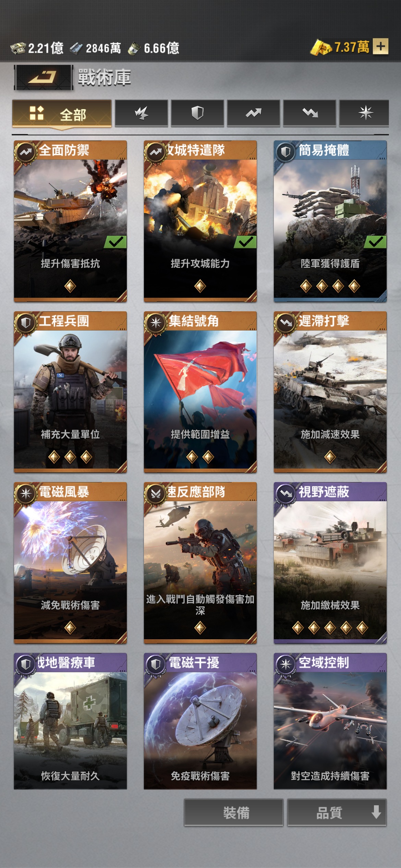Viewport: 401px width, 868px height.
Task: Open the 集結號角 flag card
Action: (x=200, y=392)
